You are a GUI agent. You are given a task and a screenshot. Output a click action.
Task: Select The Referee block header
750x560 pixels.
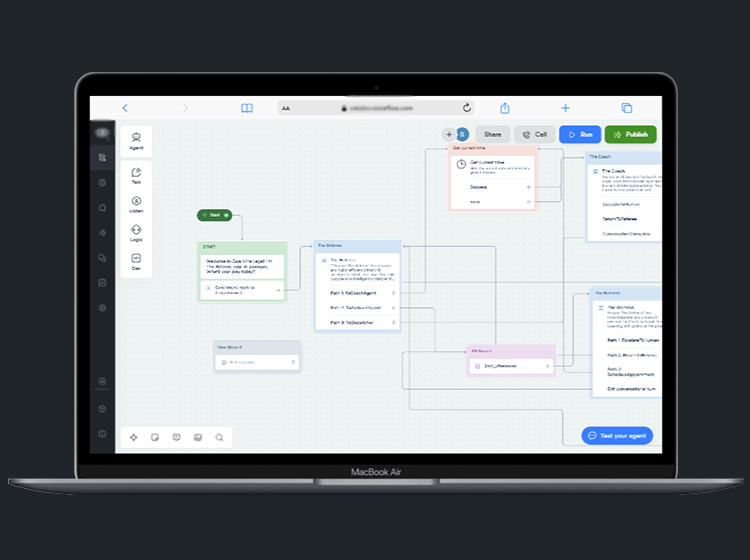pos(357,245)
